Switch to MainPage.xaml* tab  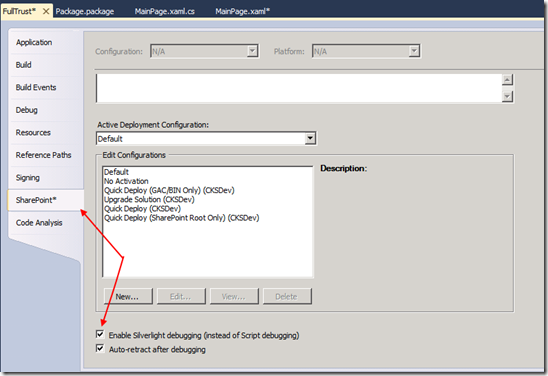[x=242, y=11]
